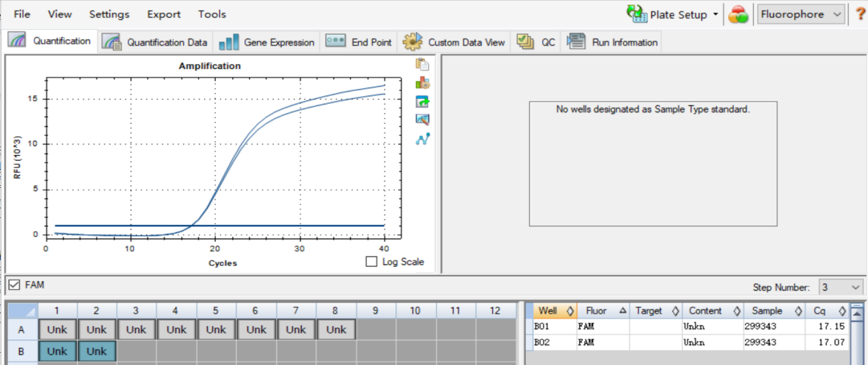868x365 pixels.
Task: Open the chart settings bar-graph icon
Action: [422, 83]
